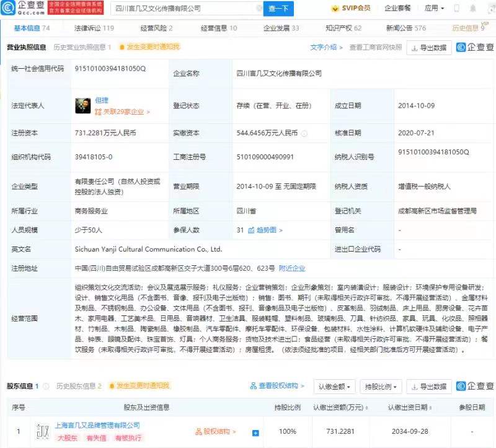Select the 统一社会信用代码 value 91510100394181050Q

tap(110, 69)
